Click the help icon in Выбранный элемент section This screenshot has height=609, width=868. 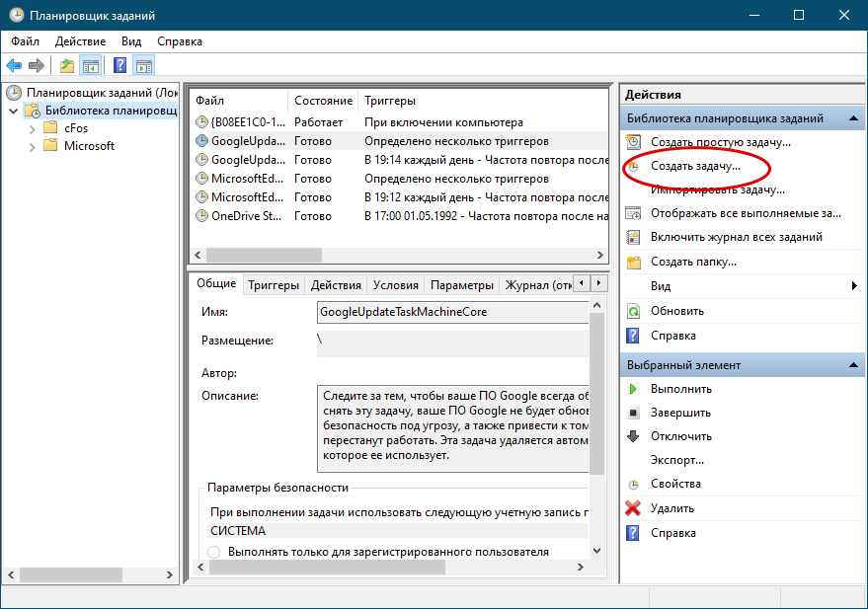coord(633,533)
